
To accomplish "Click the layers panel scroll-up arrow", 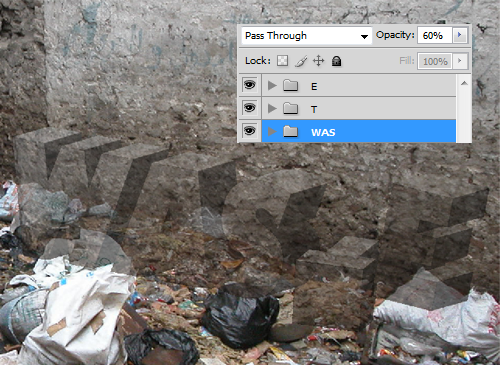I will 464,83.
